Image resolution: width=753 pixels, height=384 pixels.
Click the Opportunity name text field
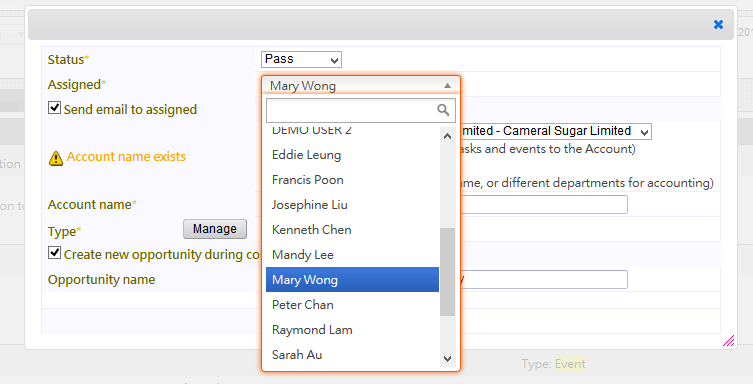tap(544, 279)
